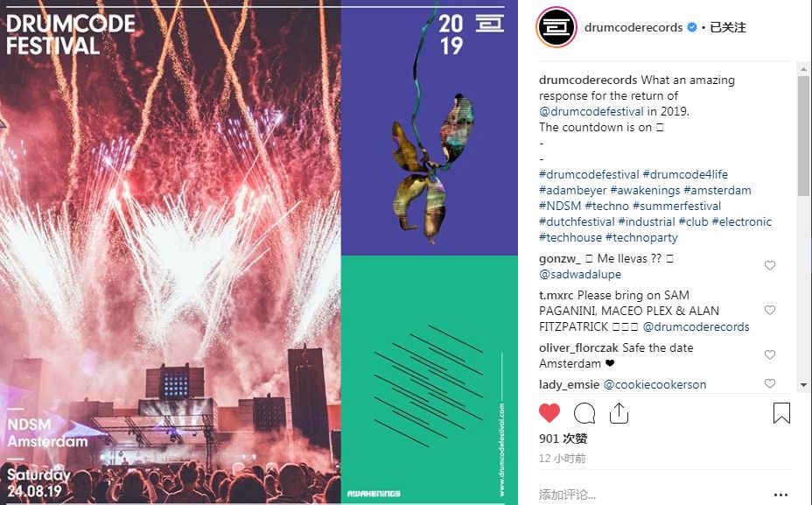This screenshot has height=505, width=812.
Task: Open the #techno hashtag link
Action: [606, 207]
